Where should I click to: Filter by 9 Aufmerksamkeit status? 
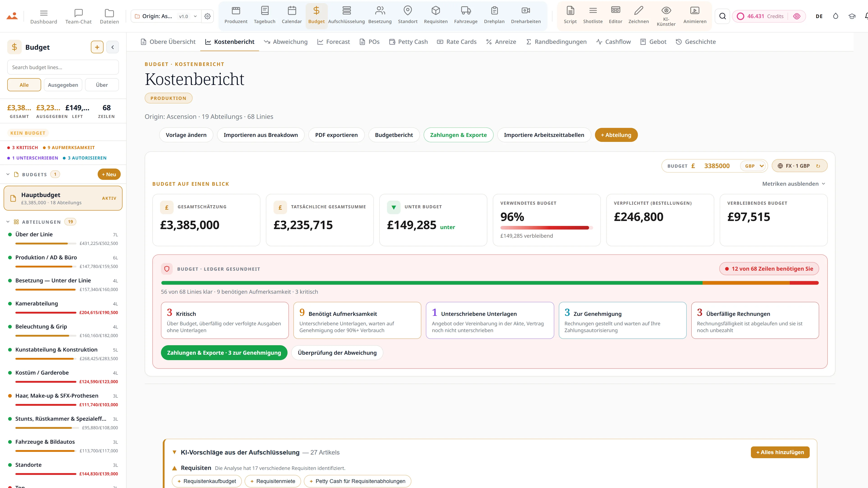point(69,148)
